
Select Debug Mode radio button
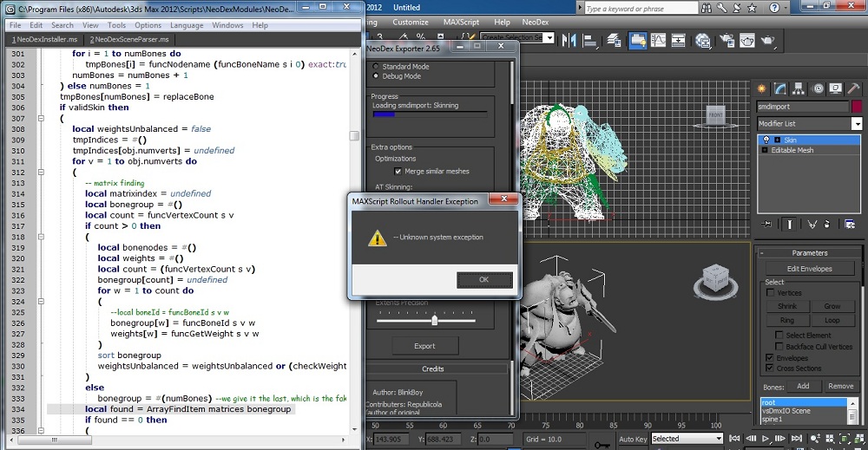click(376, 75)
